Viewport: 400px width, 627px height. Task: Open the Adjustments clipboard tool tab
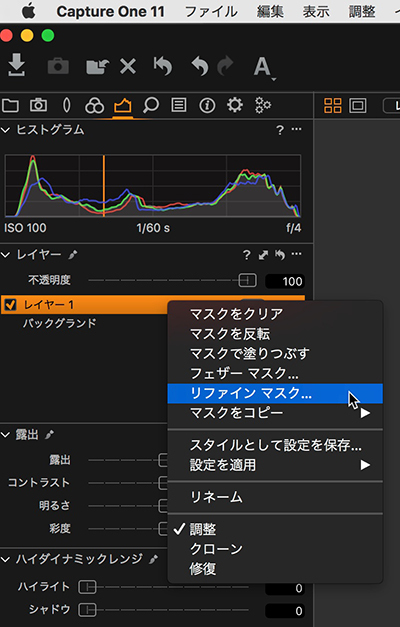click(178, 106)
